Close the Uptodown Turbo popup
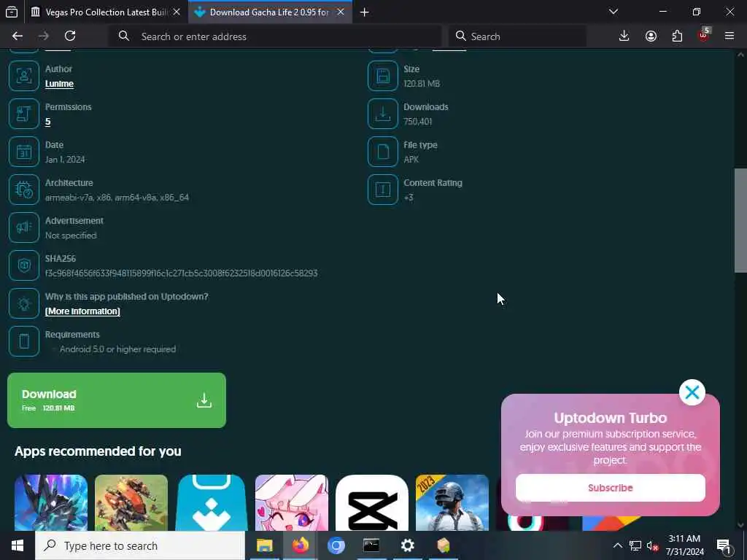Screen dimensions: 747x560 (x=692, y=392)
